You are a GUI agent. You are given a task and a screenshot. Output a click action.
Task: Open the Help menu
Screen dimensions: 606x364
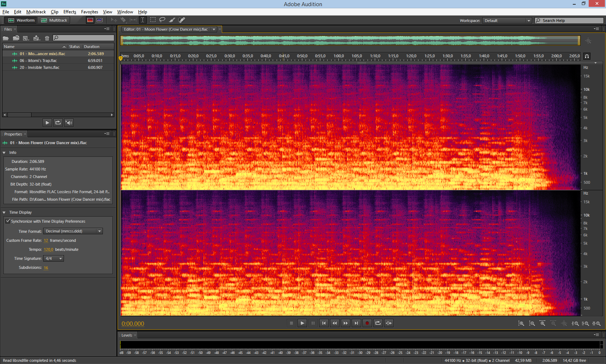coord(142,12)
